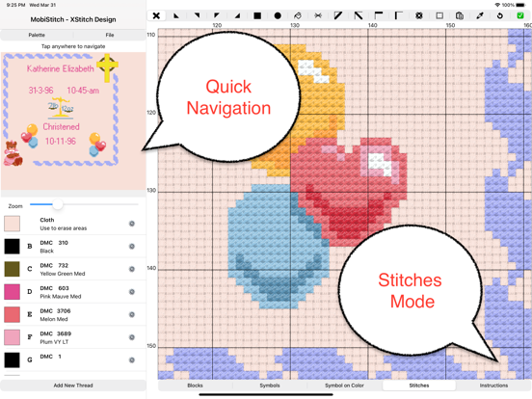
Task: Select the DMC 3689 Plum swatch
Action: [x=12, y=337]
